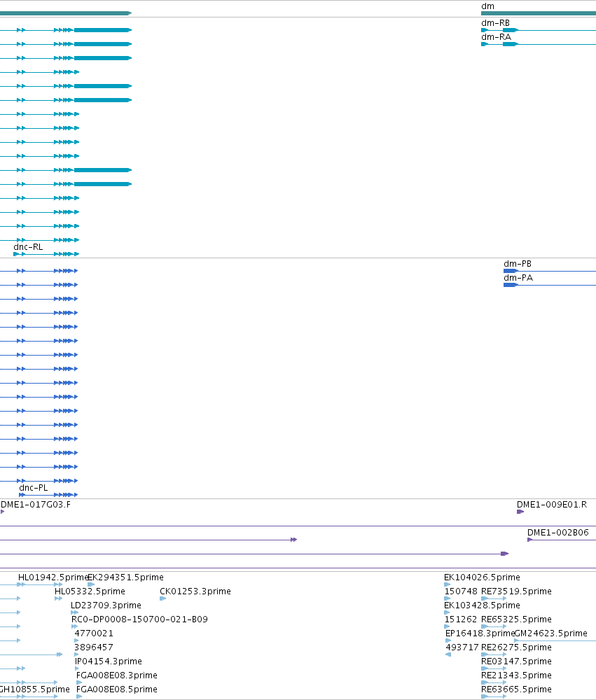The height and width of the screenshot is (700, 596).
Task: Click EST EP16418.3prime
Action: pyautogui.click(x=480, y=633)
